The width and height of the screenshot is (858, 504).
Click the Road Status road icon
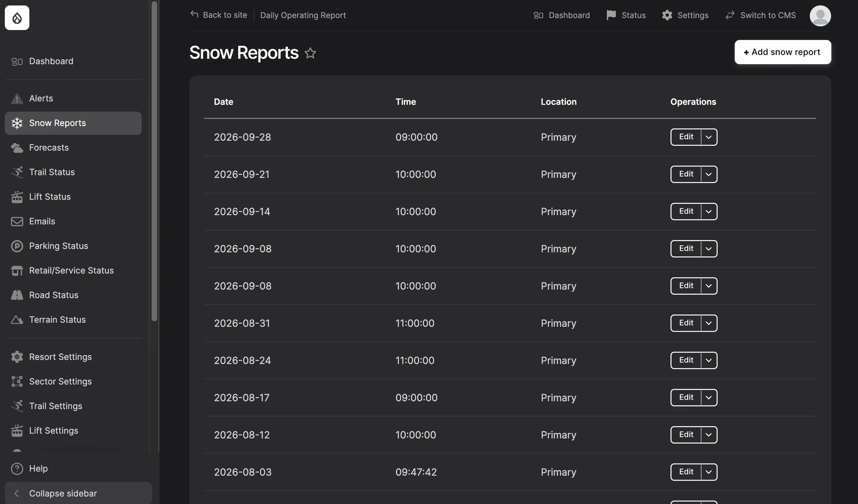(x=17, y=295)
